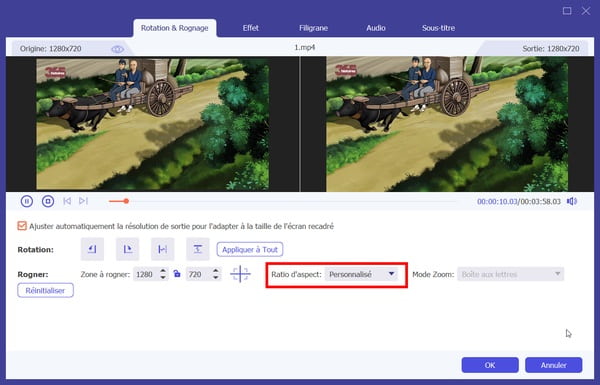Viewport: 600px width, 385px height.
Task: Pause video playback
Action: (x=27, y=201)
